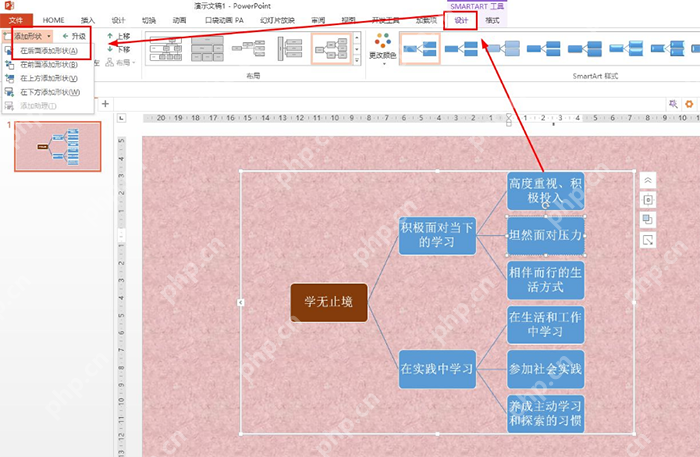Switch to the 切换 ribbon tab

click(x=149, y=20)
